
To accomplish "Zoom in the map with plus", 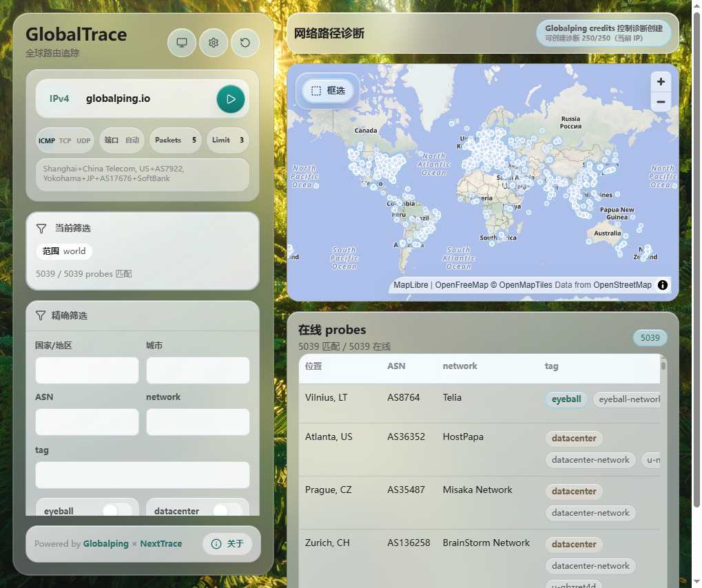I will 661,81.
